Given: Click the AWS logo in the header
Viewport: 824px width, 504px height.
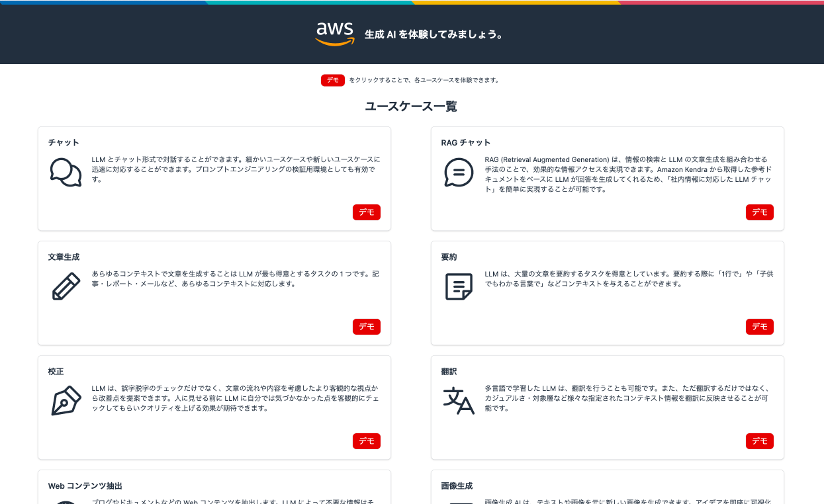Looking at the screenshot, I should 334,34.
